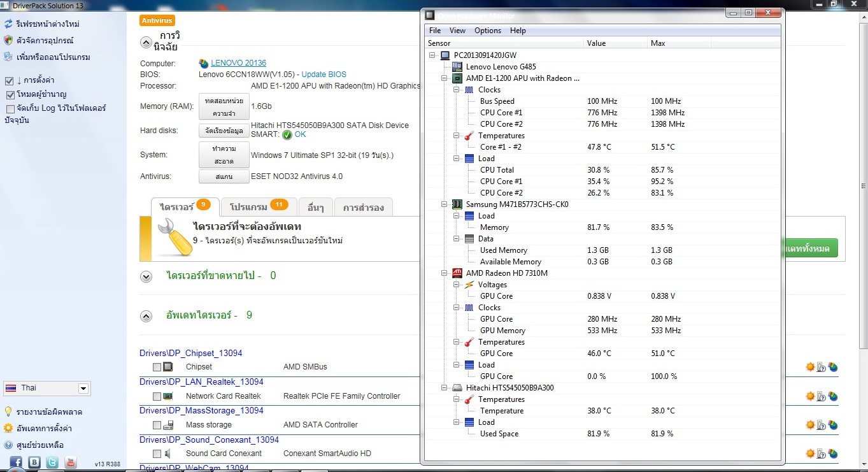Click the globe search icon on Sound Card row
The height and width of the screenshot is (472, 868).
[833, 454]
